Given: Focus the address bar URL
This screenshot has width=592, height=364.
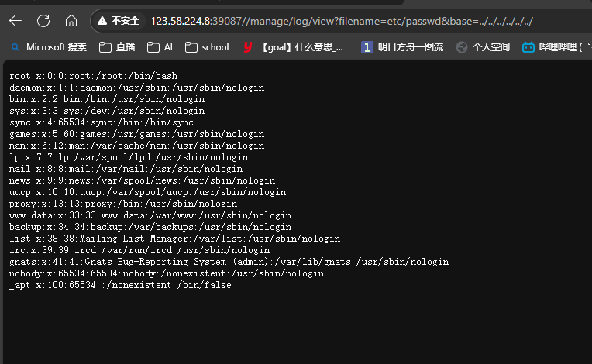Looking at the screenshot, I should (342, 21).
